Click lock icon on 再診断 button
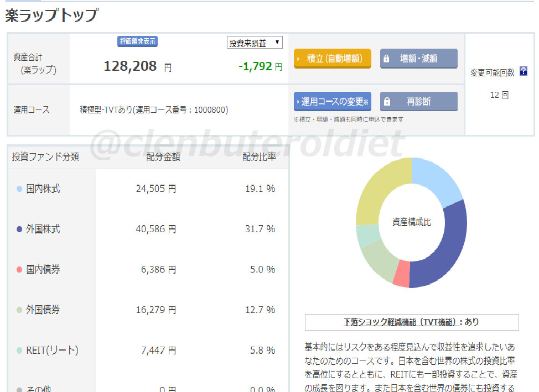Image resolution: width=539 pixels, height=392 pixels. point(387,101)
